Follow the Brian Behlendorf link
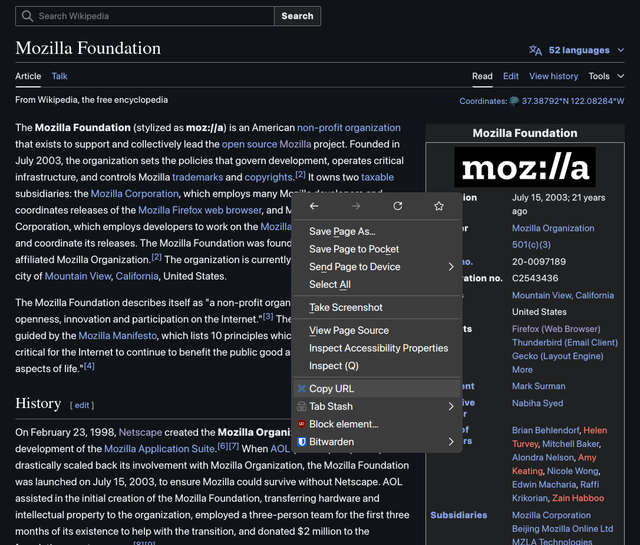 click(x=545, y=430)
